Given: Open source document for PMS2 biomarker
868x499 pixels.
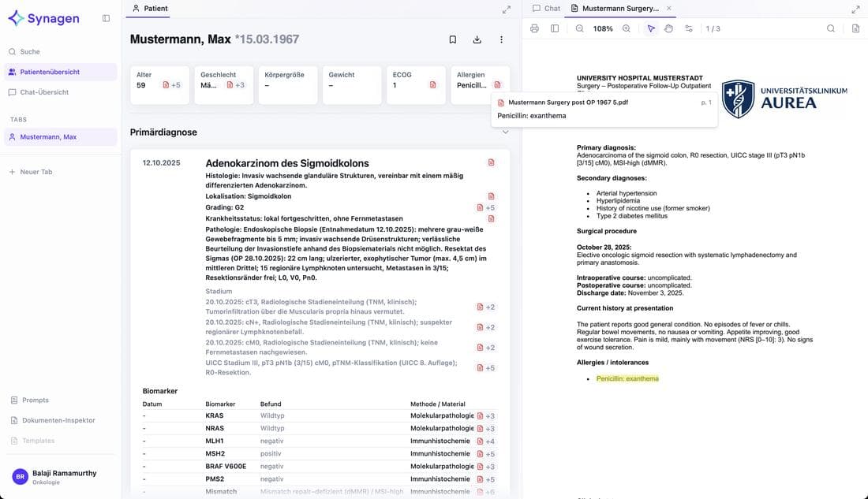Looking at the screenshot, I should coord(480,479).
